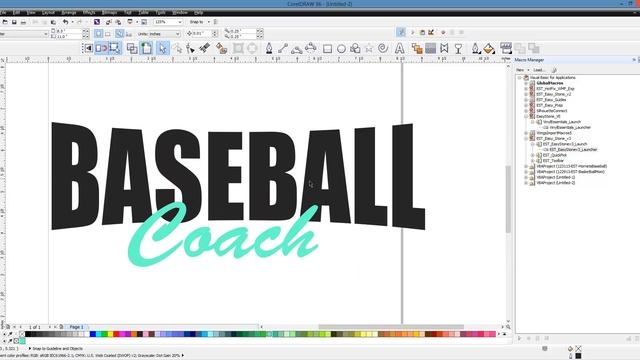Choose the Ellipse tool

pos(341,49)
